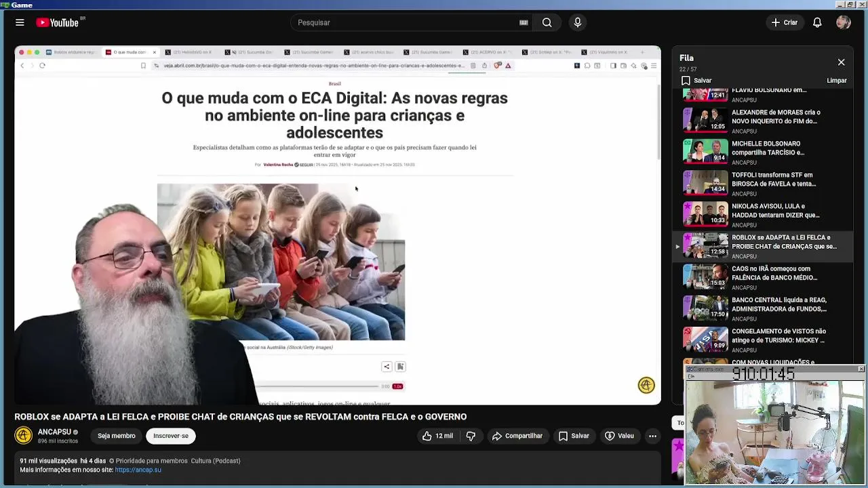Click the Prioridade para membros label

148,461
